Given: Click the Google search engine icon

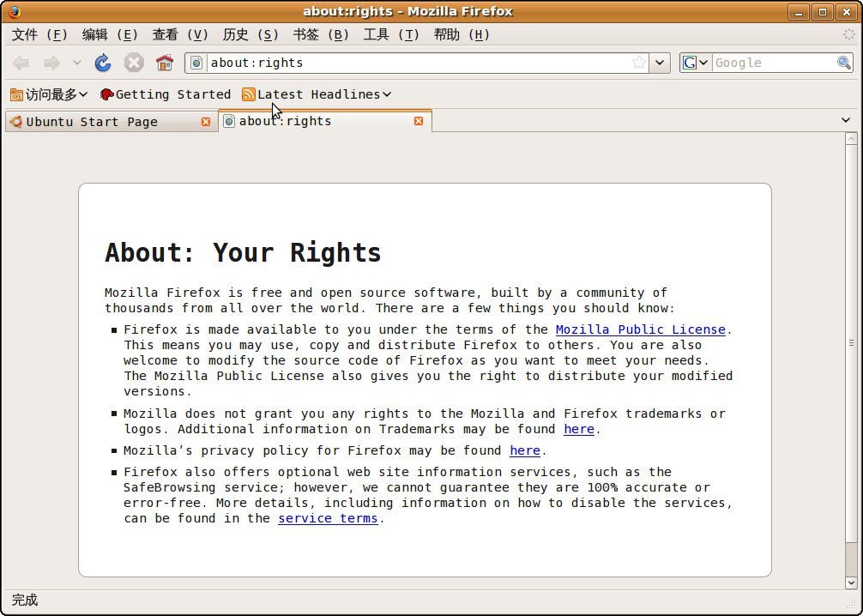Looking at the screenshot, I should coord(689,63).
